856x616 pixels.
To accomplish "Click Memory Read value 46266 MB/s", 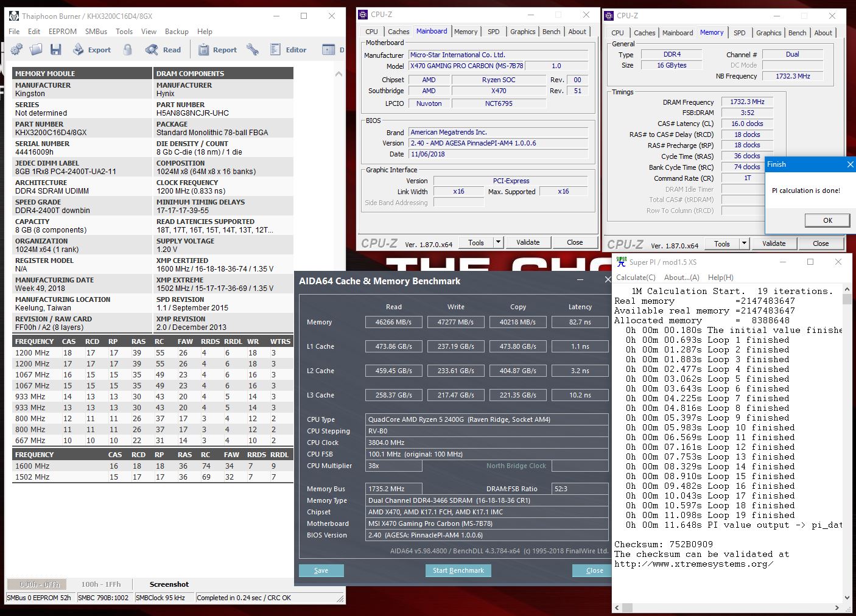I will [393, 322].
